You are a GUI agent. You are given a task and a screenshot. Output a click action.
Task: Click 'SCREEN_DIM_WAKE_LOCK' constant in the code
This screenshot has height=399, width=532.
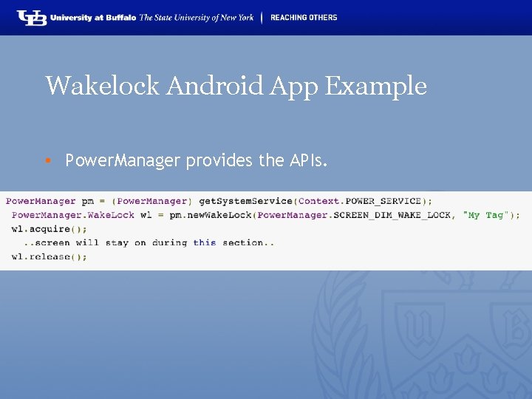[392, 215]
